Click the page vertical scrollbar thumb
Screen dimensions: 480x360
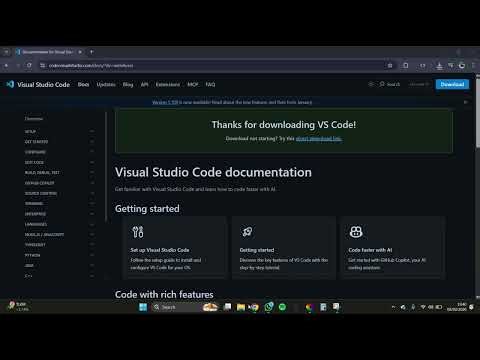tap(477, 113)
